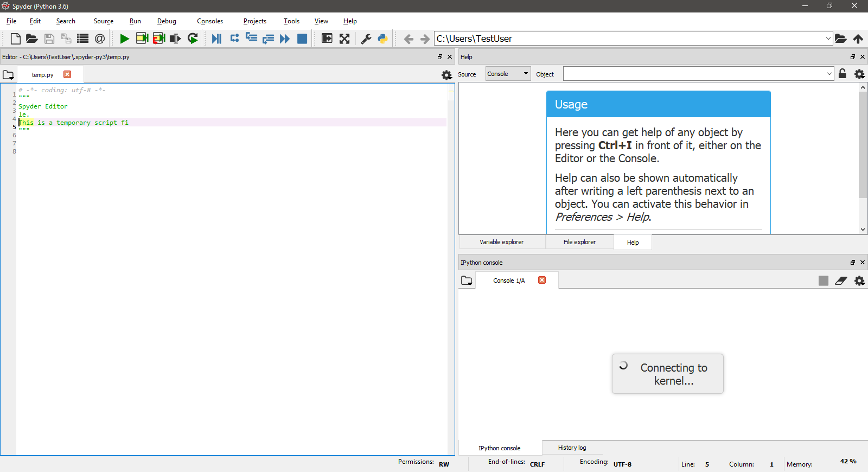Save all files

point(66,39)
